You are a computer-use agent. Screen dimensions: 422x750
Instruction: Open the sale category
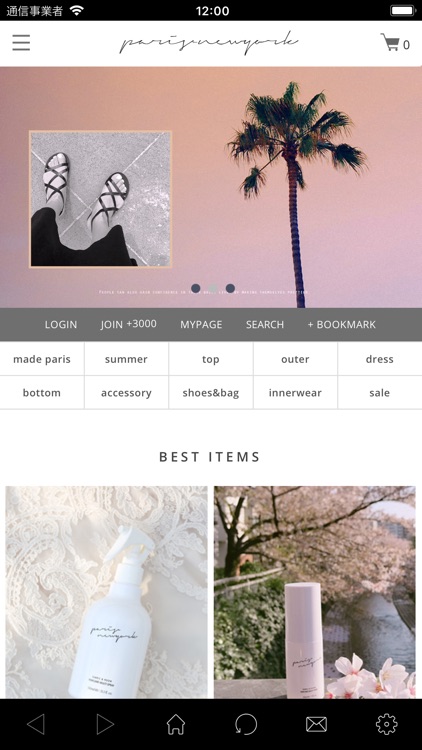tap(379, 393)
